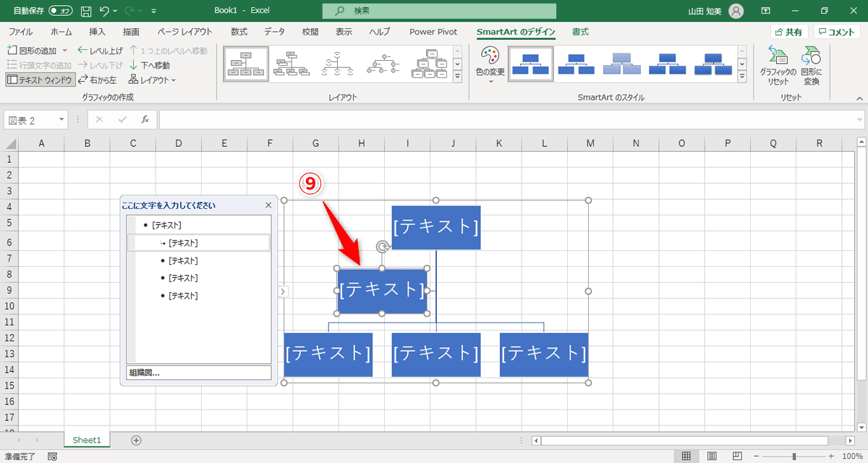Click 図形に変換 convert to shapes icon
Viewport: 868px width, 463px height.
click(x=811, y=66)
